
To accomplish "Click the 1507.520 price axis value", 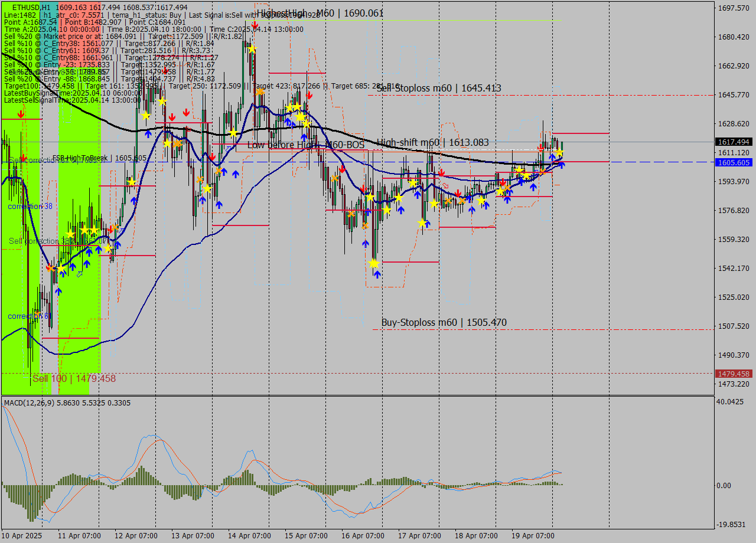I will (x=734, y=326).
